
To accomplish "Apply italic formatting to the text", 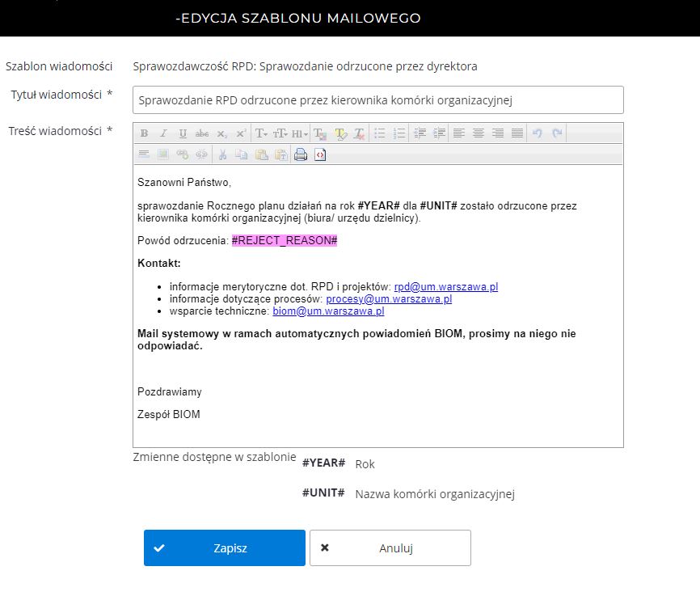I will (x=163, y=133).
